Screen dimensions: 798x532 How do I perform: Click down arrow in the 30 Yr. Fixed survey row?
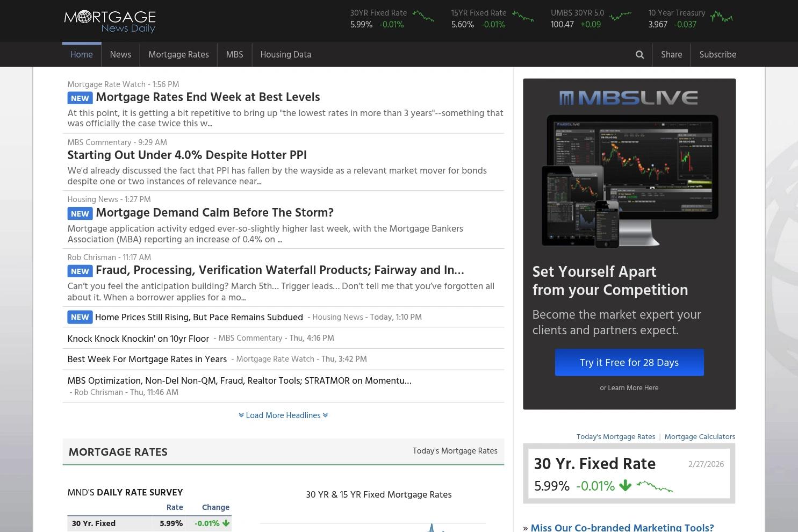226,523
